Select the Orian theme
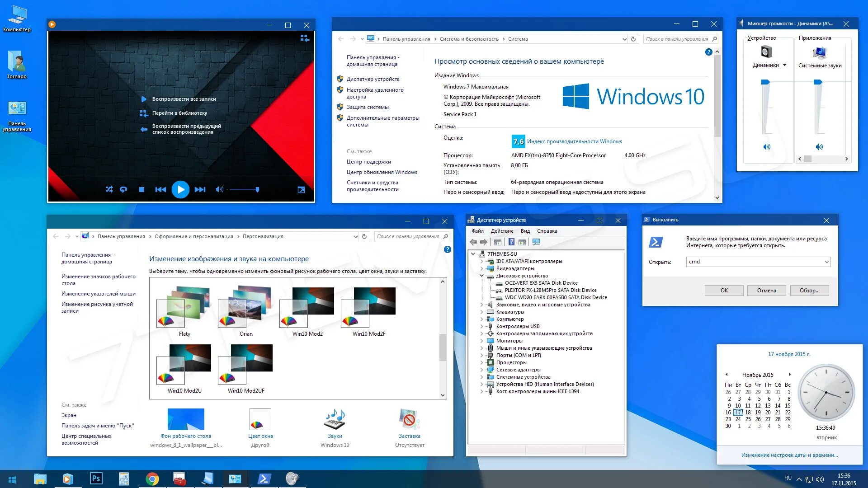Screen dimensions: 868x488 pyautogui.click(x=246, y=312)
